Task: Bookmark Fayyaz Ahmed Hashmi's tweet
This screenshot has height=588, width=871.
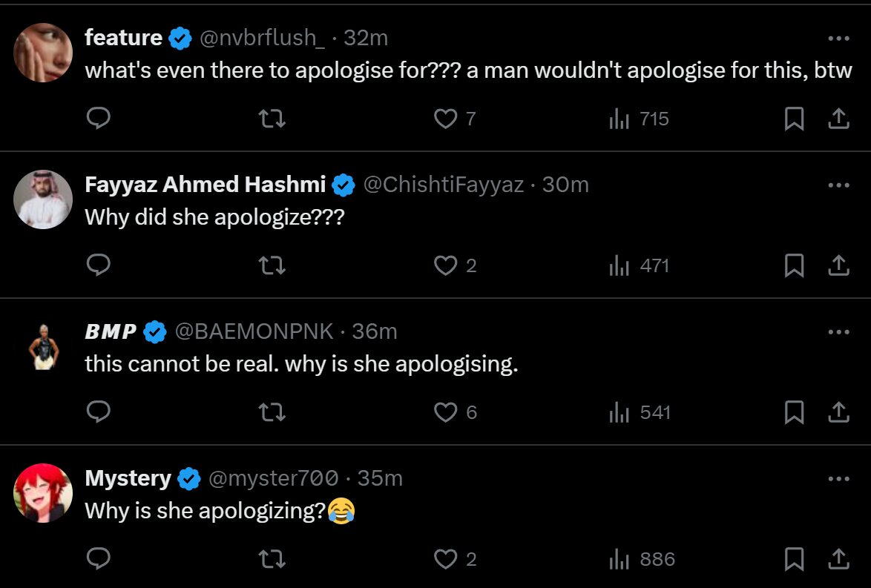Action: (x=794, y=265)
